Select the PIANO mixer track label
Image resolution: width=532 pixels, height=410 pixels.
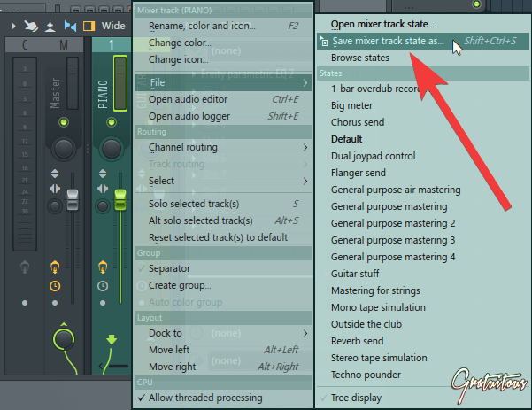pos(103,95)
